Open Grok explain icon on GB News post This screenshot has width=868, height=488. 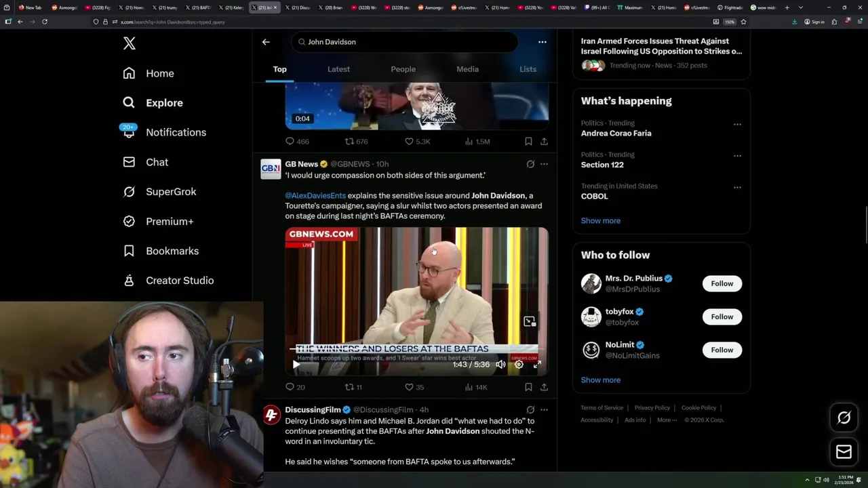(530, 164)
